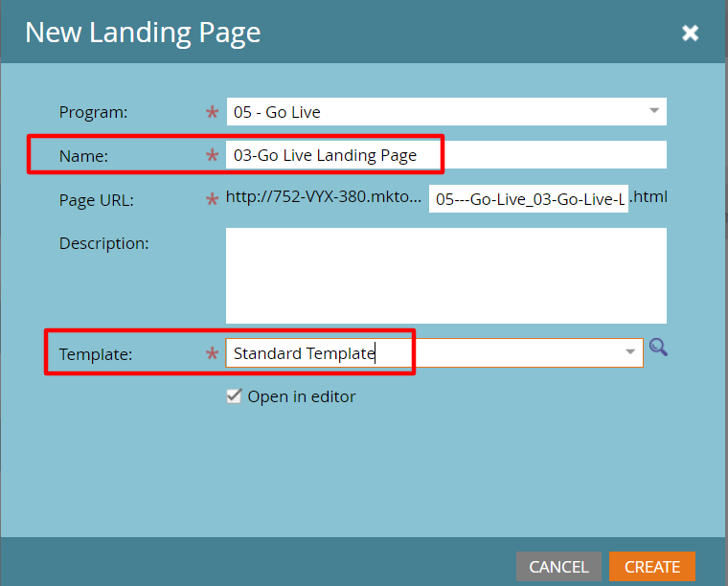
Task: Click the Page URL: label
Action: click(97, 200)
